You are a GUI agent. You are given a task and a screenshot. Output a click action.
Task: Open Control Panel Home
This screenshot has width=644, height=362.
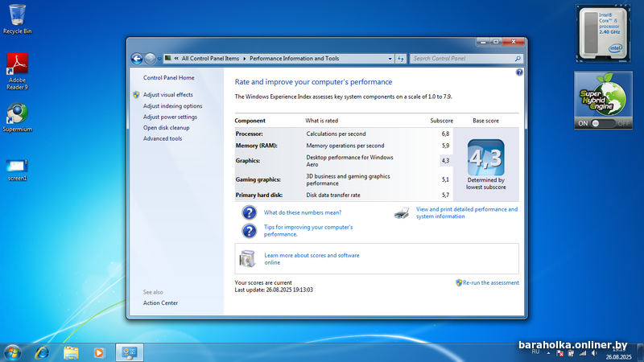[x=168, y=77]
